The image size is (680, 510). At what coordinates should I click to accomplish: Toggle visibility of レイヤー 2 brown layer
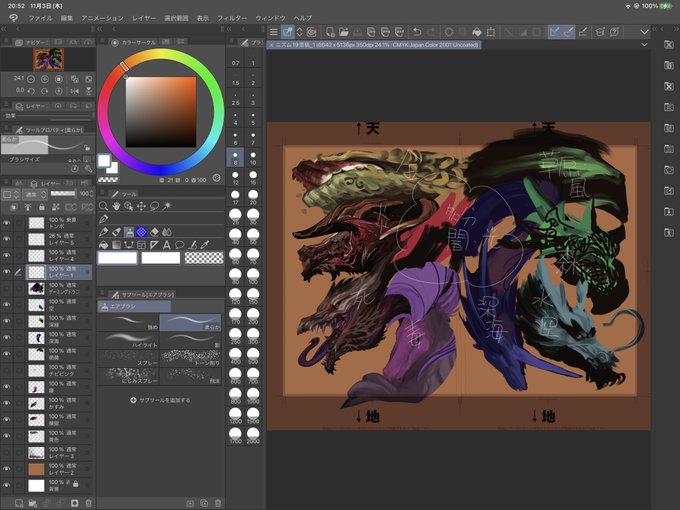click(x=7, y=469)
